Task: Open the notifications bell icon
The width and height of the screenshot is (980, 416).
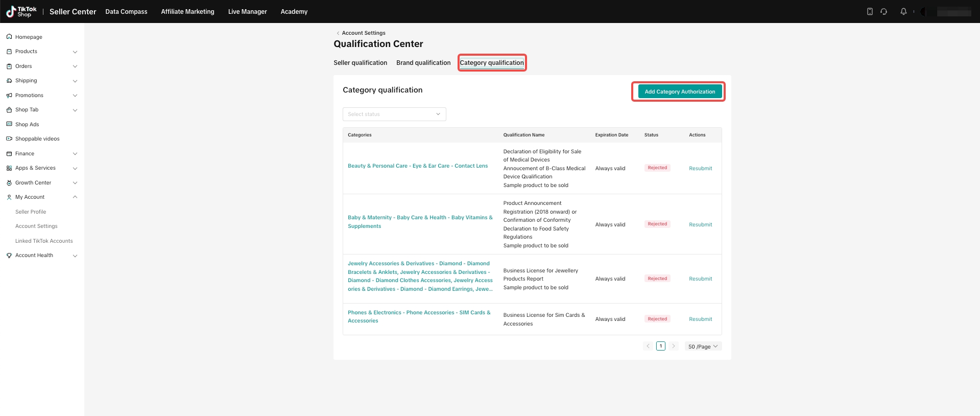Action: point(903,11)
